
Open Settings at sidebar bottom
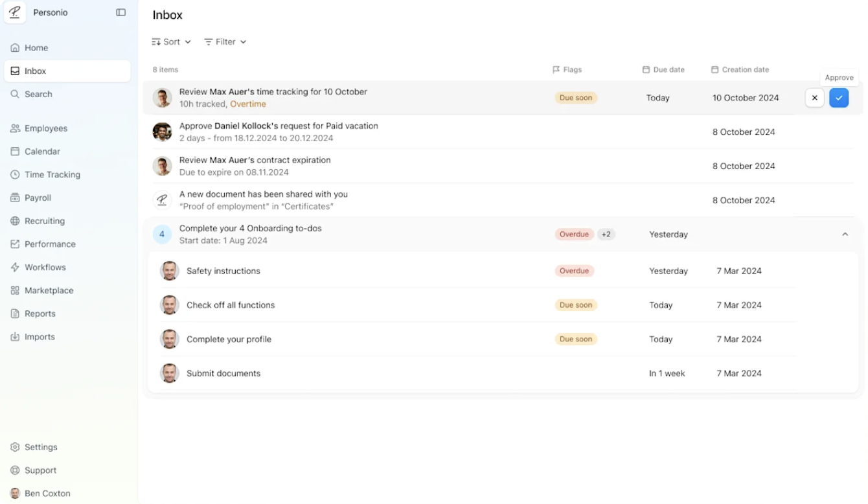(41, 447)
